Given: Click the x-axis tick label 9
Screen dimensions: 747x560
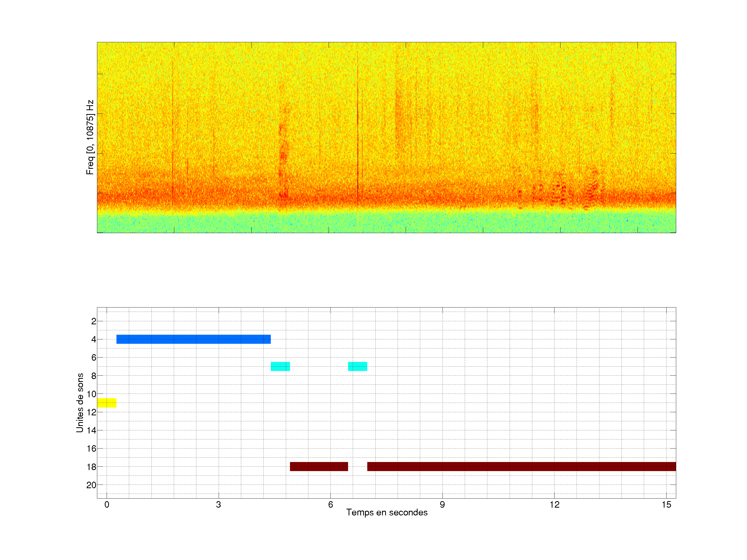Looking at the screenshot, I should [442, 505].
